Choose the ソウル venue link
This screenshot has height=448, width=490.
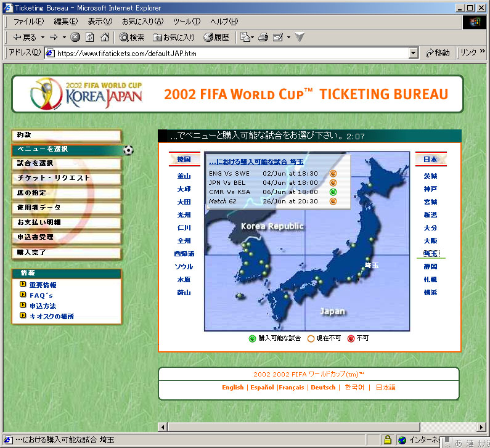(x=184, y=266)
